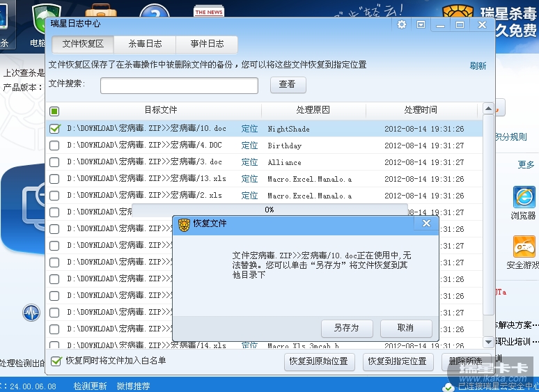
Task: Click into the 文件搜索 input field
Action: 179,85
